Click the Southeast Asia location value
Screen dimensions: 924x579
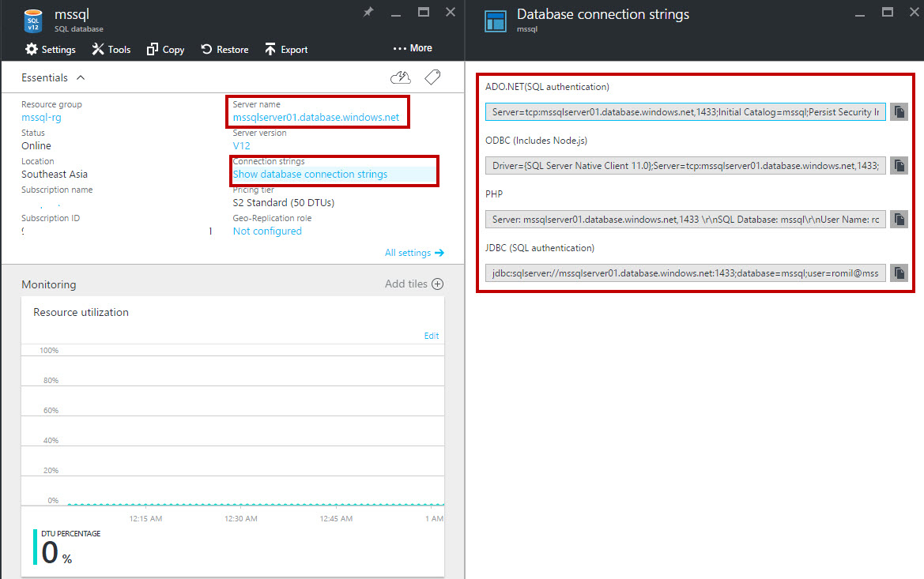tap(55, 175)
